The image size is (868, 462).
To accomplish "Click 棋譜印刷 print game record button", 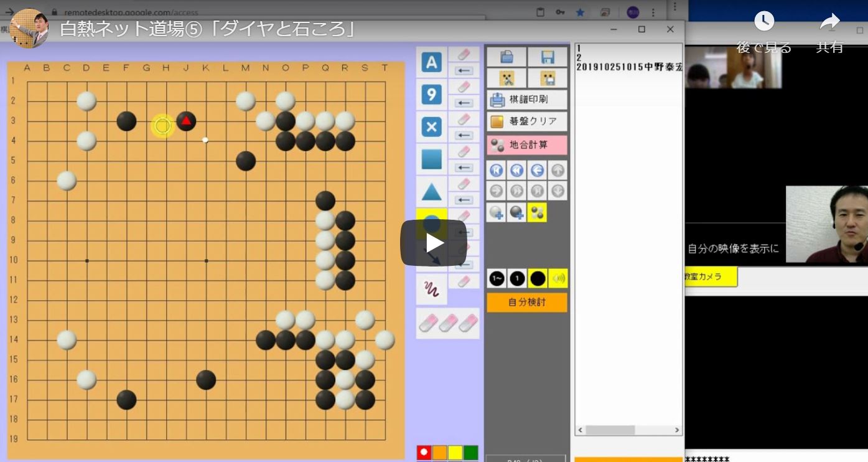I will point(527,100).
